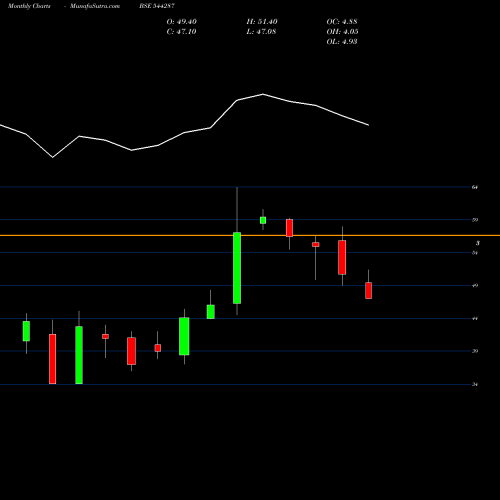Image resolution: width=500 pixels, height=500 pixels.
Task: Click the 34 price axis label
Action: coord(475,384)
